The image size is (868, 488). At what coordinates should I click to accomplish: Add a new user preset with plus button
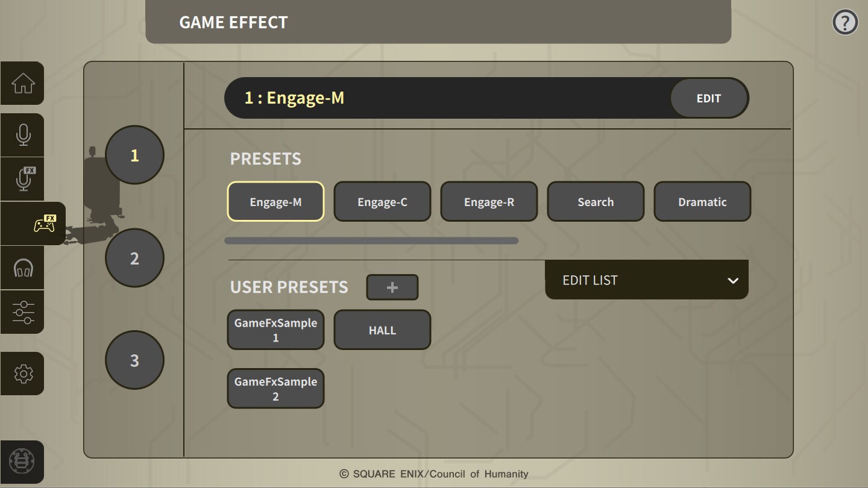(392, 287)
